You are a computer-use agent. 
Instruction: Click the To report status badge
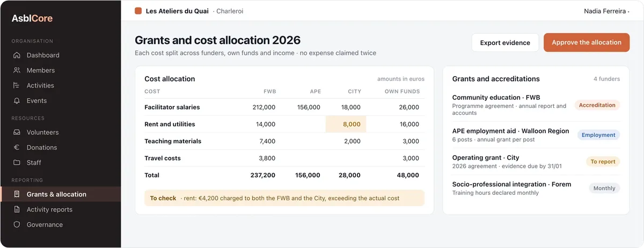point(603,162)
